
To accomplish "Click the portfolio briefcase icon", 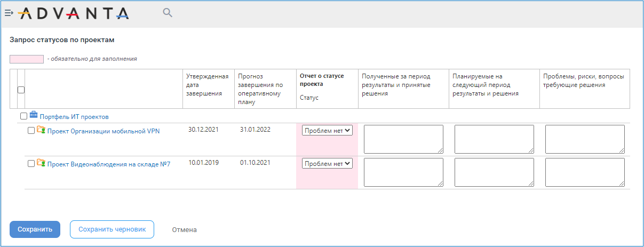I will tap(34, 115).
